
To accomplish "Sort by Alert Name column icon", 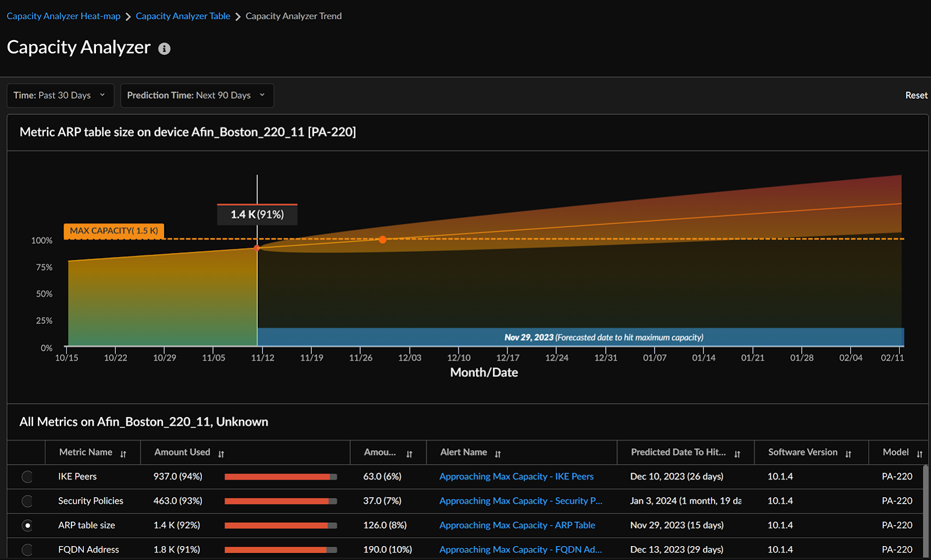I will (498, 454).
